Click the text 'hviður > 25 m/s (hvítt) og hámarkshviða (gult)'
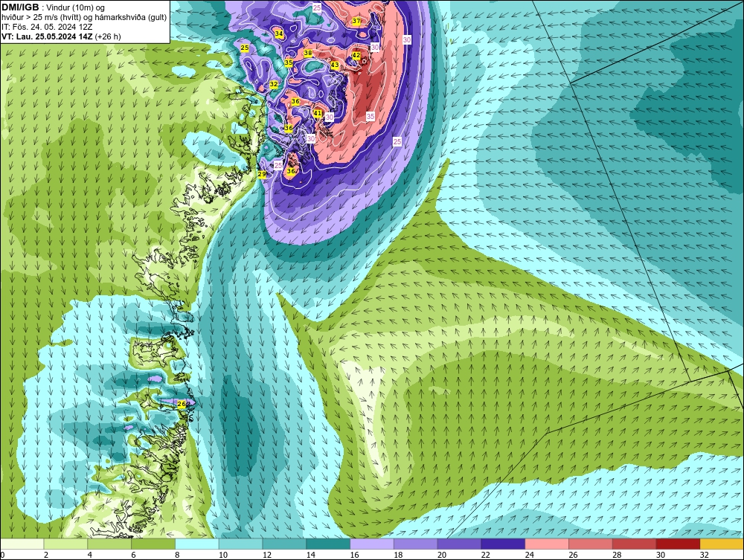Viewport: 744px width, 560px height. tap(84, 18)
